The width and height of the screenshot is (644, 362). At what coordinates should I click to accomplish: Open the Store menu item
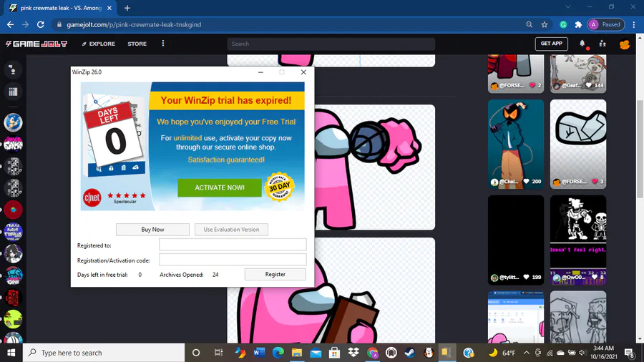coord(137,44)
